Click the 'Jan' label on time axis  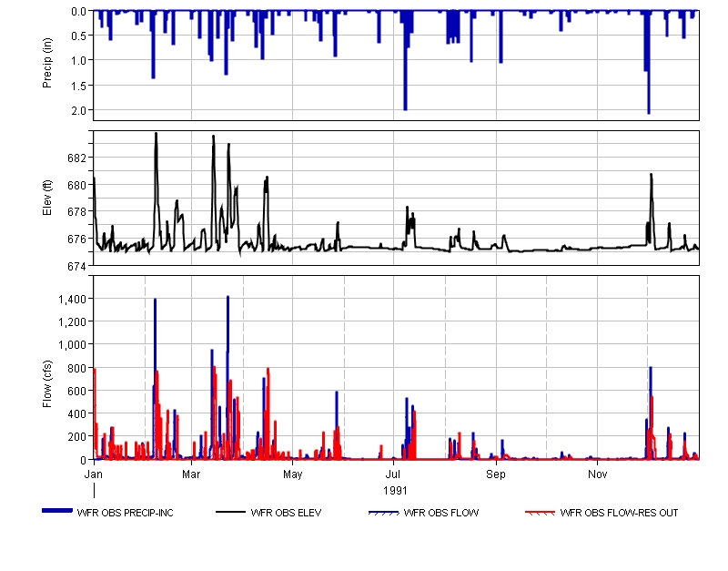point(94,474)
